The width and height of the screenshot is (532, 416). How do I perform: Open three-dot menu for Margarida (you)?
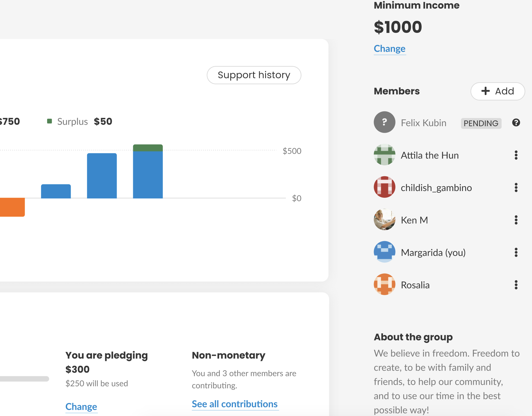[516, 252]
